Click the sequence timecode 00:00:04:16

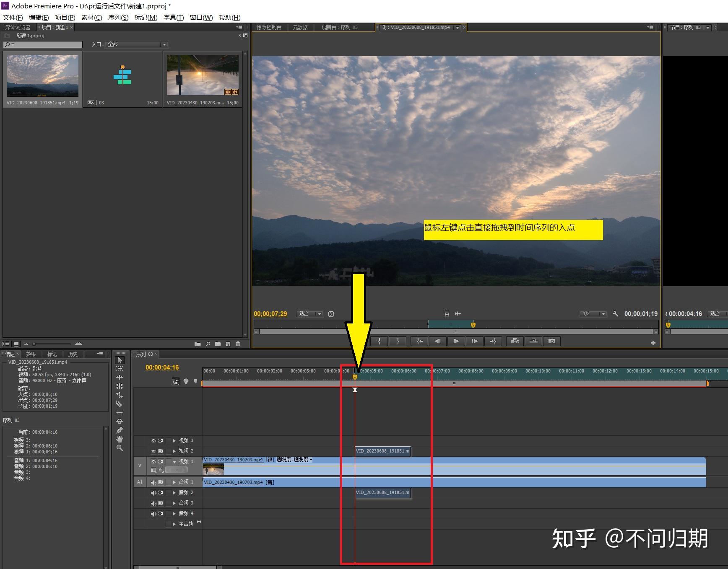162,367
